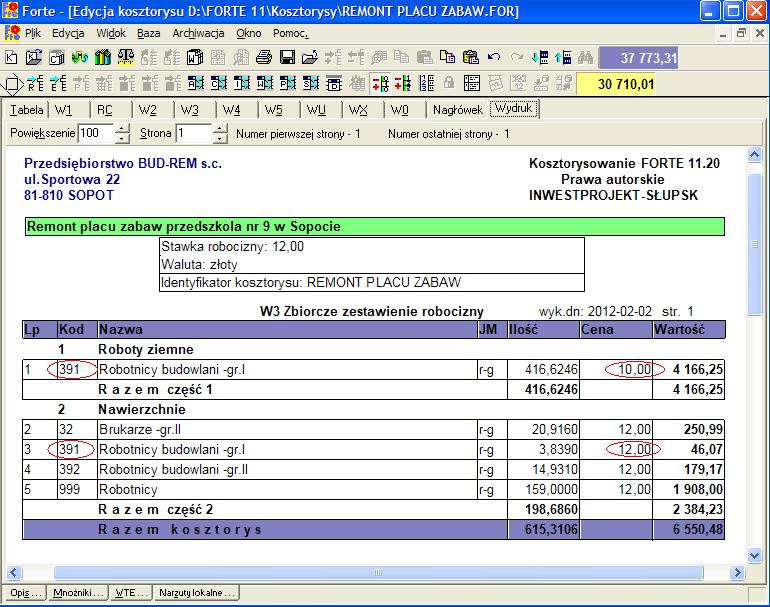Click the W cube icon
The width and height of the screenshot is (770, 607).
[195, 57]
